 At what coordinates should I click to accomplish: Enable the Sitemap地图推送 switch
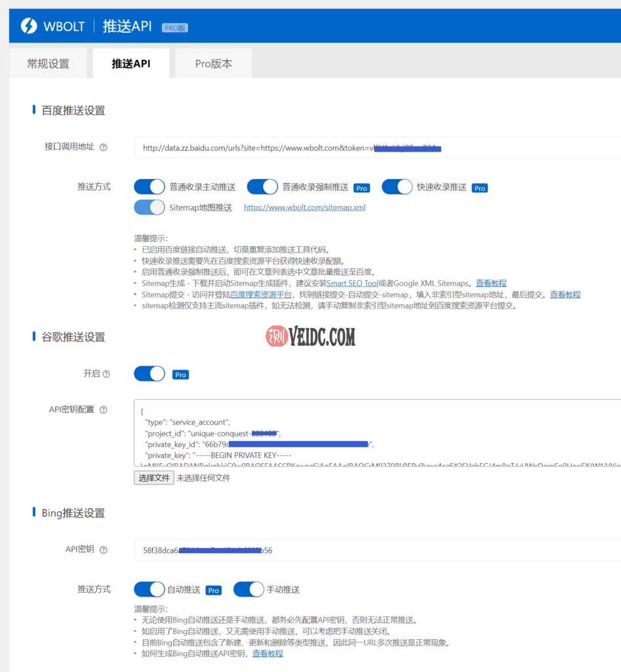coord(149,206)
